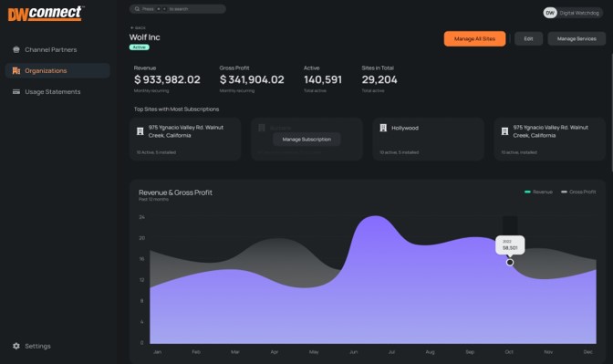
Task: Click the Wolf Inc title
Action: click(145, 37)
